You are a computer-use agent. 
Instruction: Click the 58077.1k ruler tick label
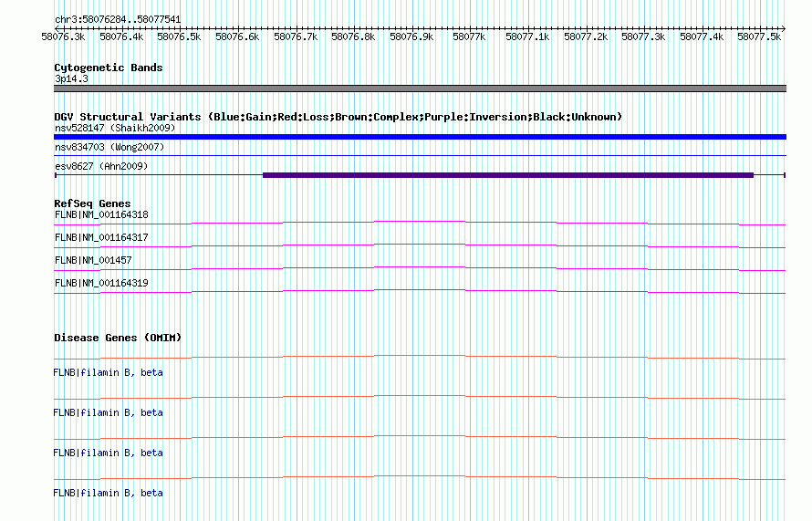pos(527,36)
